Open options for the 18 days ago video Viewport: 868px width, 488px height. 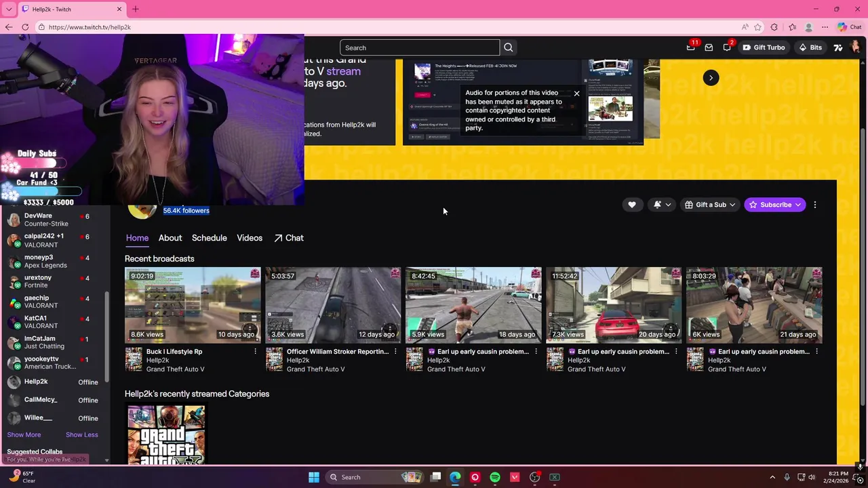coord(536,352)
